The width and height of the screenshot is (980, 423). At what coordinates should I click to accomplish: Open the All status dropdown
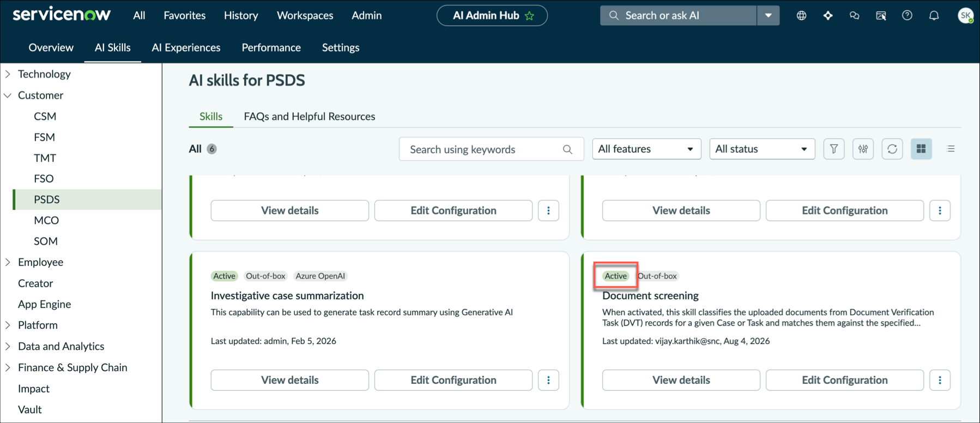point(762,149)
